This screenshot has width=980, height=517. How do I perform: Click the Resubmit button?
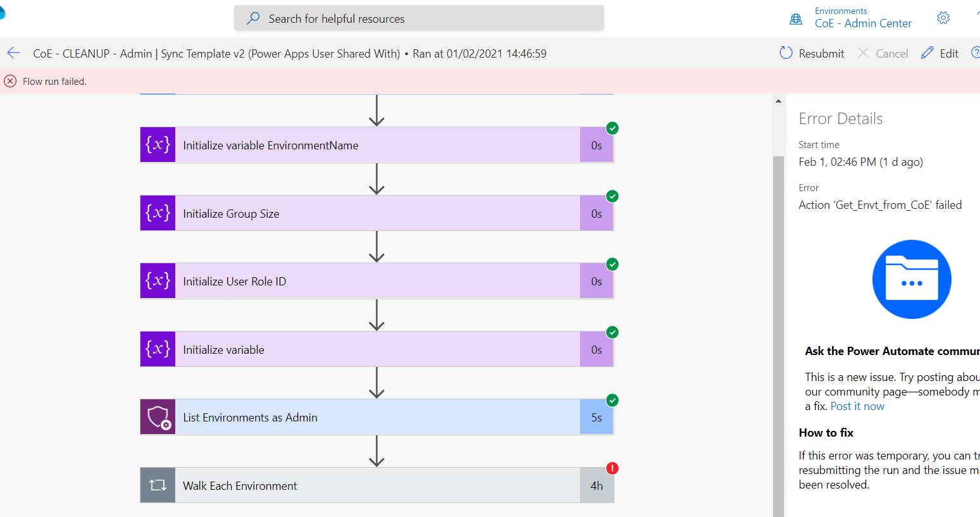click(x=812, y=53)
